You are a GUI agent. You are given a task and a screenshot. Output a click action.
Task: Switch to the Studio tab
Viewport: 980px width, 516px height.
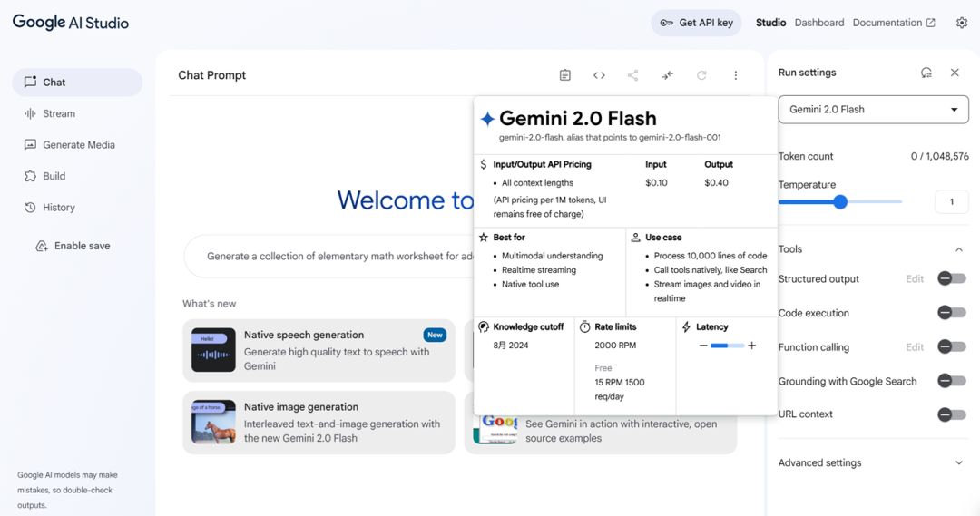[770, 23]
